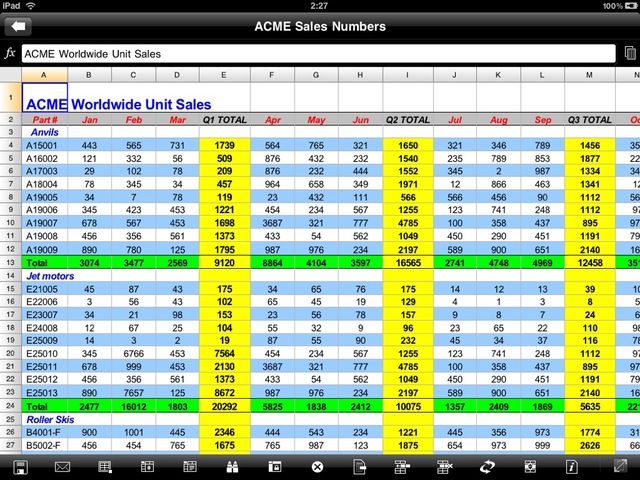Select the Q1 total cell 1739
Screen dimensions: 640x480
click(224, 145)
